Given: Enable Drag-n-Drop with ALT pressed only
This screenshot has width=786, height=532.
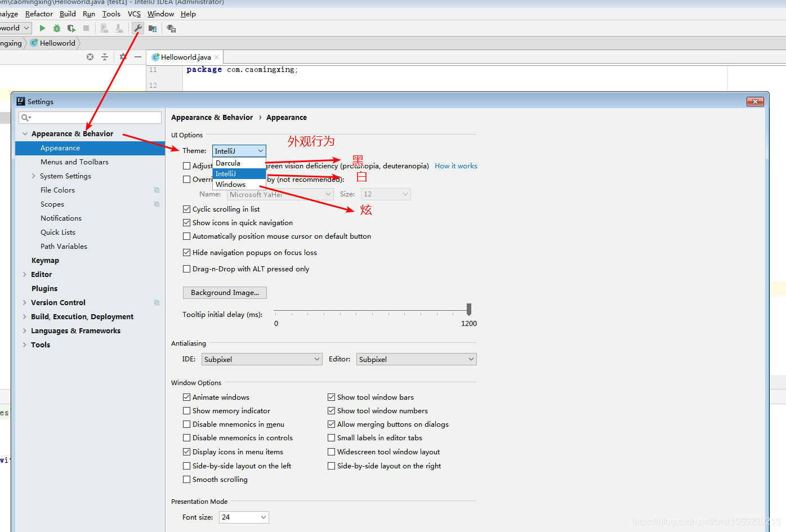Looking at the screenshot, I should click(186, 269).
